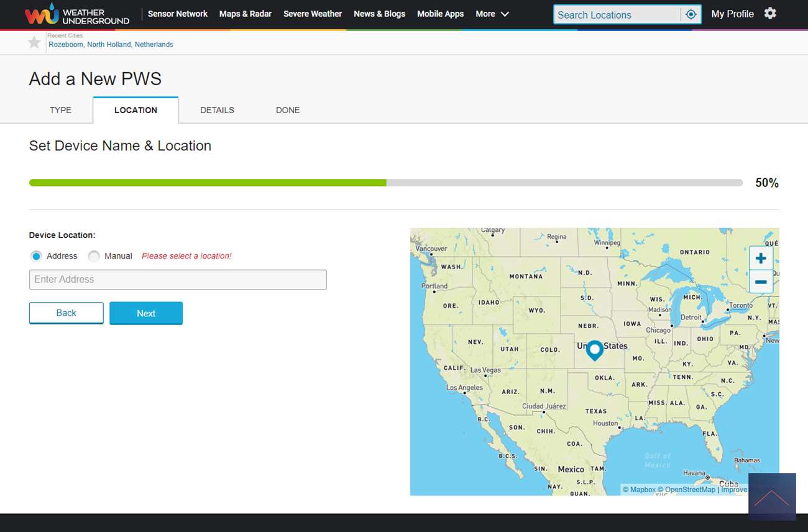Select the Manual location radio button
This screenshot has height=532, width=808.
[94, 256]
